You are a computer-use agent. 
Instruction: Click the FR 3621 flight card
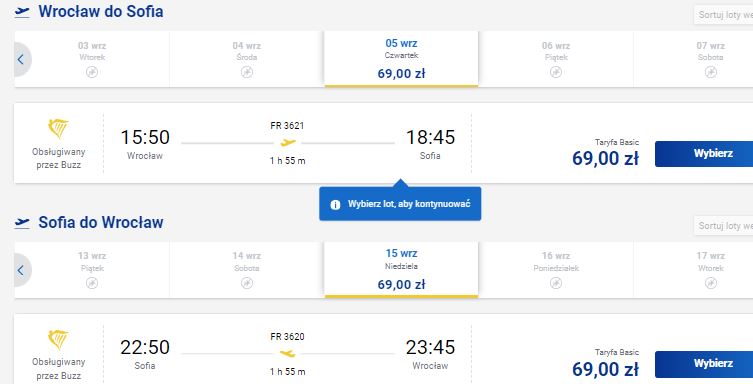384,143
